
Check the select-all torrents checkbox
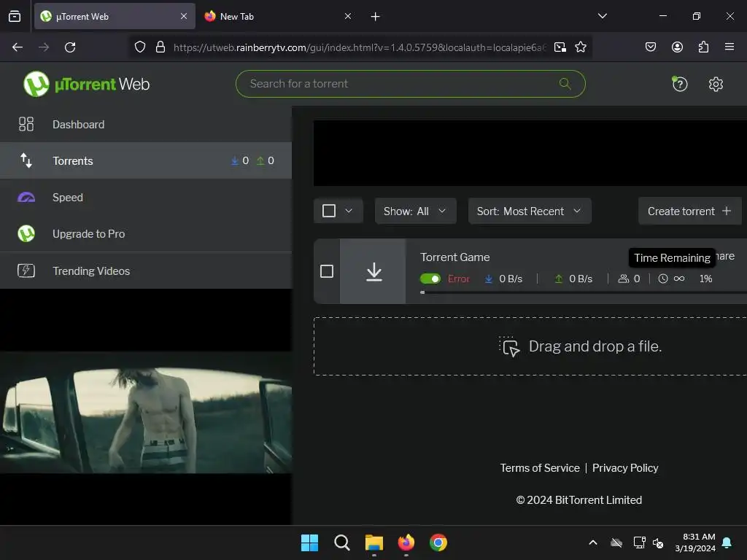(329, 211)
